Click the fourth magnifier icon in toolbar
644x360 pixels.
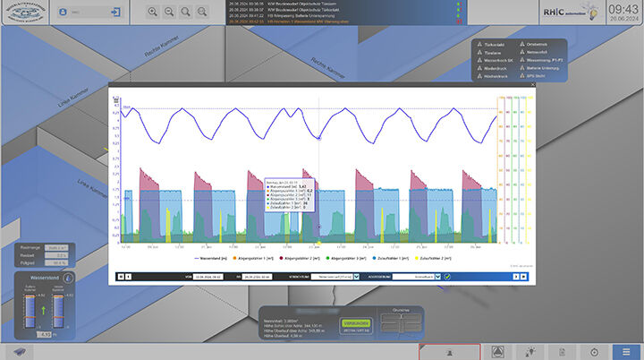click(202, 12)
